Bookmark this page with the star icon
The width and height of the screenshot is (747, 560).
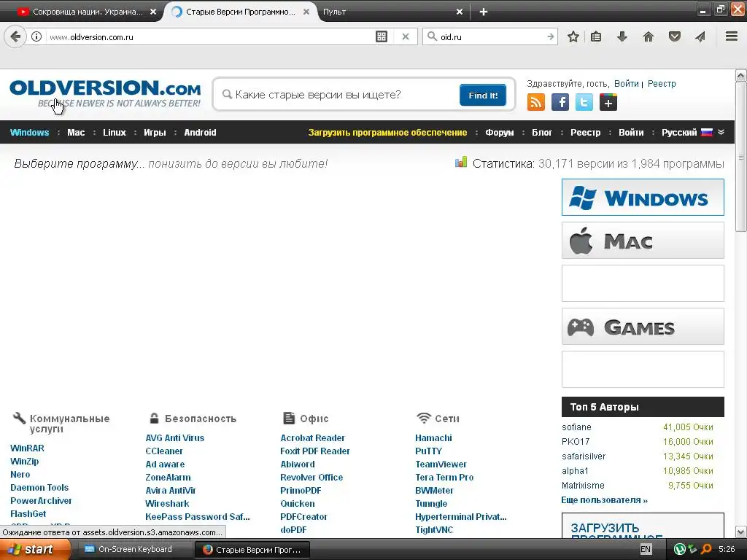(573, 36)
